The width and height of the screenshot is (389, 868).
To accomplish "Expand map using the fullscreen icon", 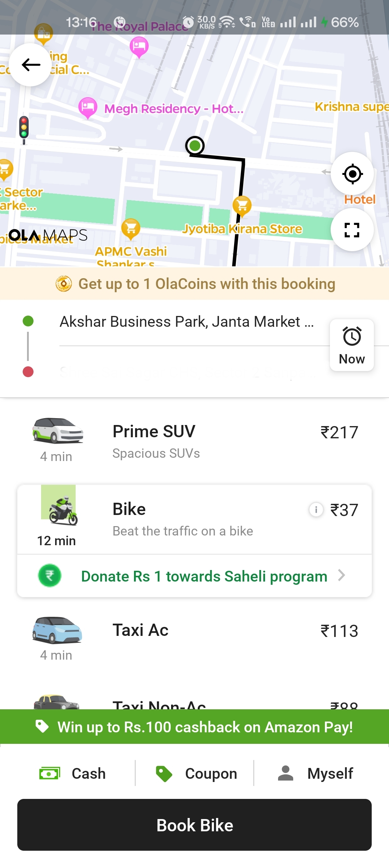I will 352,230.
